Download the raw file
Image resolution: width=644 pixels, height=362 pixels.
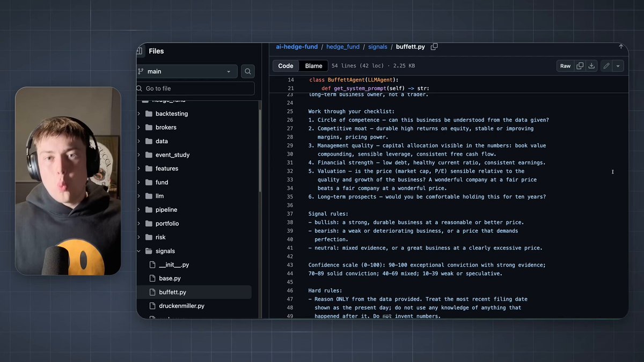591,66
